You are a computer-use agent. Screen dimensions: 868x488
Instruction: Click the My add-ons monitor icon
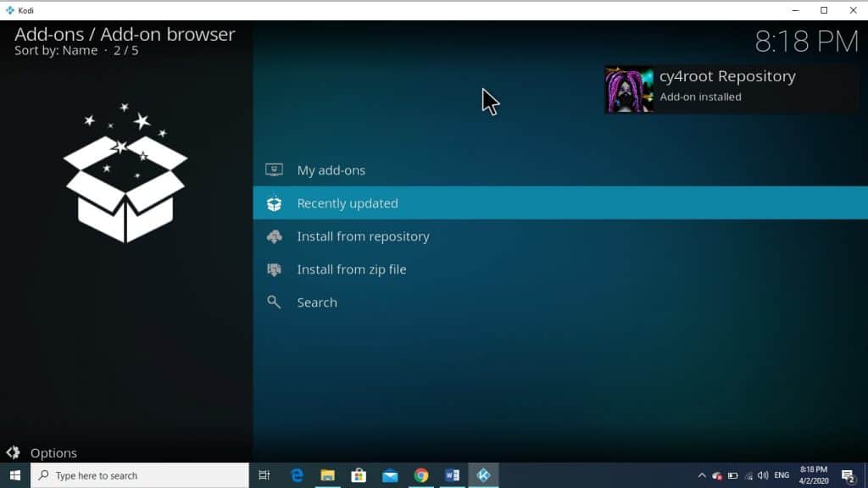[274, 169]
